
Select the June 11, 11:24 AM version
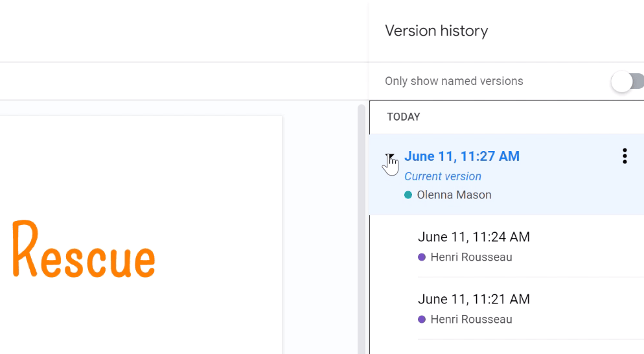[474, 237]
